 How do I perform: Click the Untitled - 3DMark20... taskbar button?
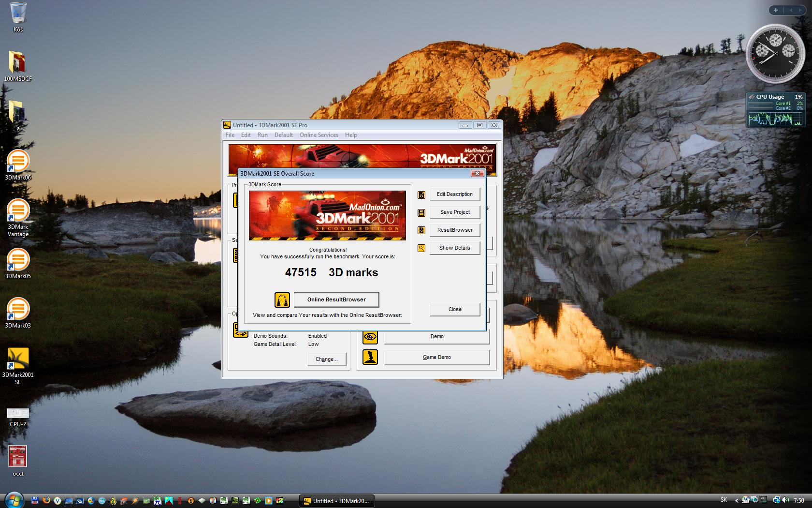pos(337,501)
